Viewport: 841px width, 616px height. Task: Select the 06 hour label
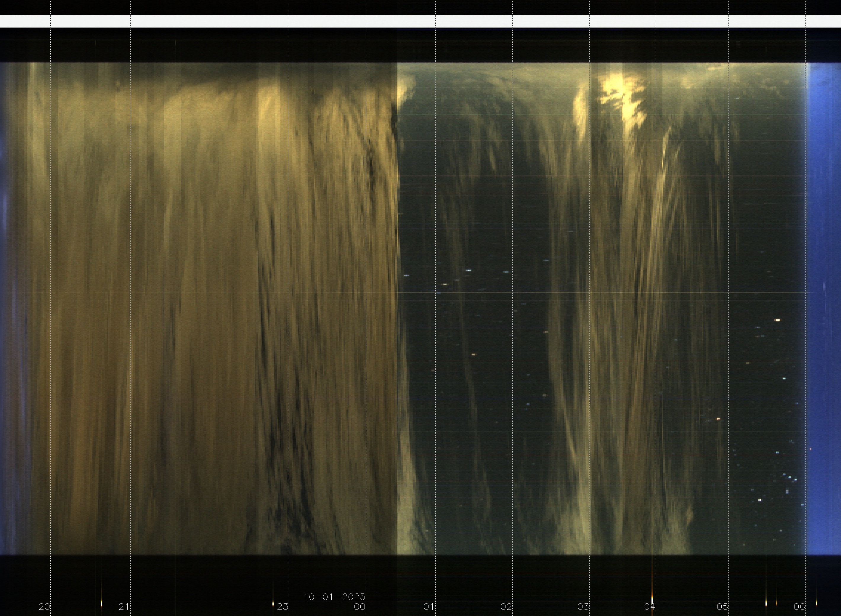point(799,607)
